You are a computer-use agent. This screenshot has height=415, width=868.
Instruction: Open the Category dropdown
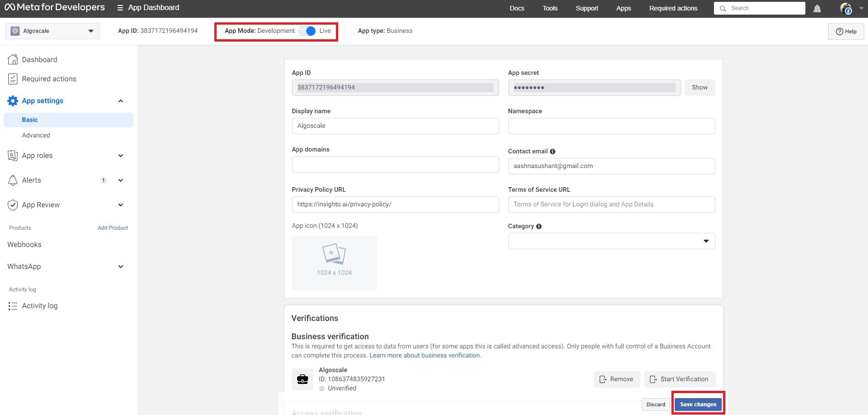pos(612,241)
